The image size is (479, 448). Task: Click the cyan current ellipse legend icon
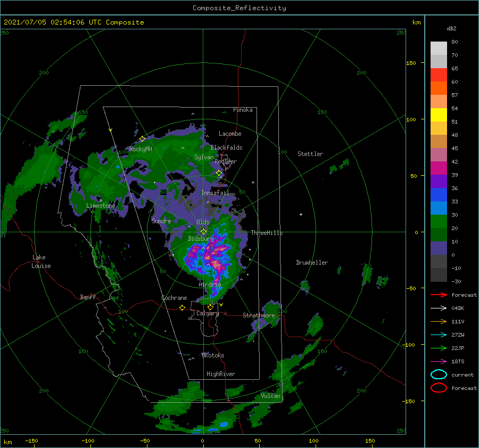pos(439,374)
